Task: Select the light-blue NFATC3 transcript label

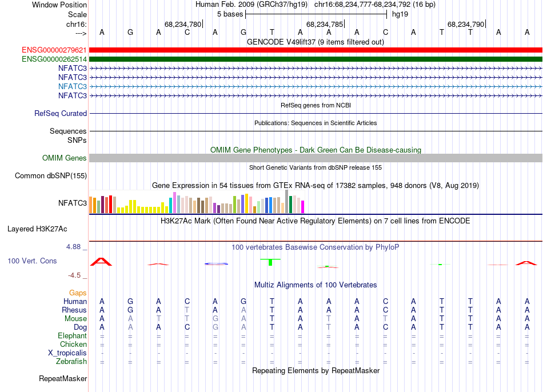Action: click(73, 87)
